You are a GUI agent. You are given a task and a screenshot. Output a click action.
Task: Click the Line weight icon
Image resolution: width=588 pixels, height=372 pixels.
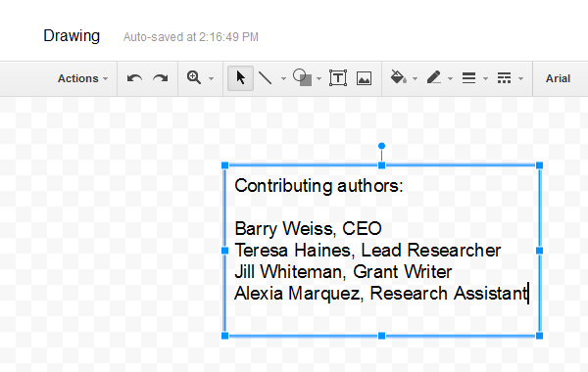pos(468,78)
